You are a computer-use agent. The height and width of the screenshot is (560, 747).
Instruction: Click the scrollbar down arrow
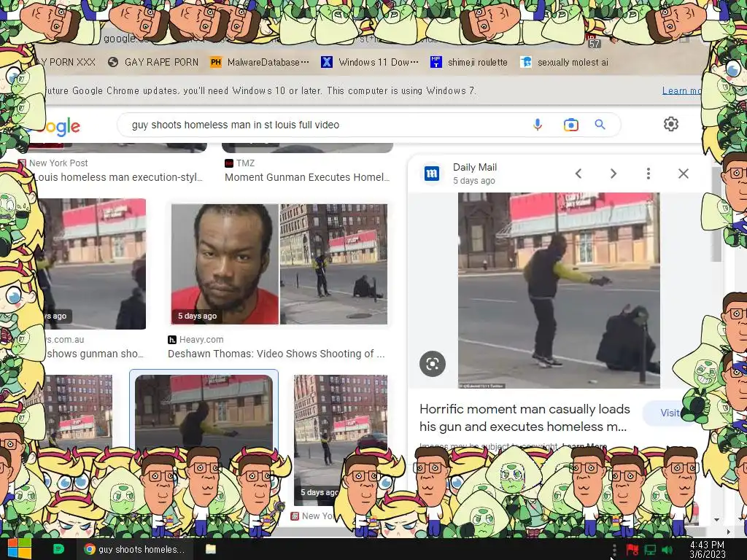716,519
